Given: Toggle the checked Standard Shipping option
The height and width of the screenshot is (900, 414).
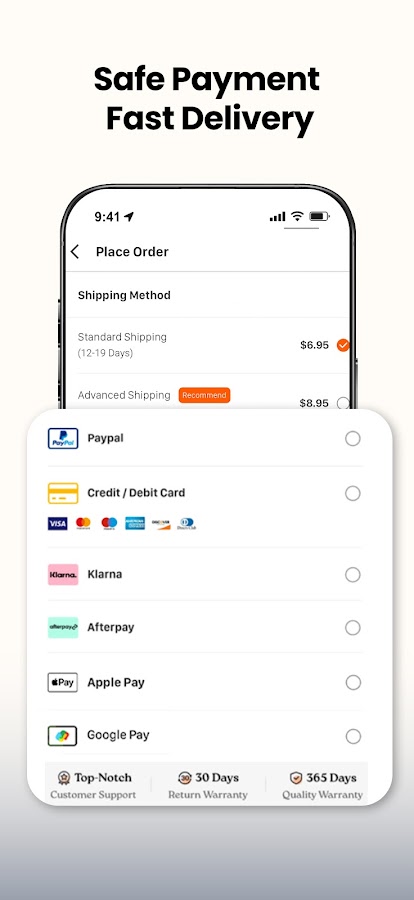Looking at the screenshot, I should (x=343, y=345).
